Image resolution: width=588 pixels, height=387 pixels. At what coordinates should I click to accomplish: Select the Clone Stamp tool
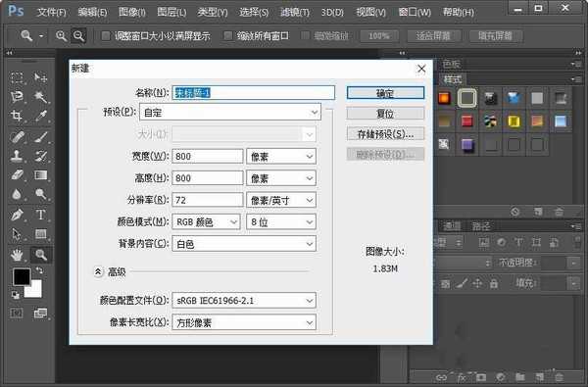(17, 156)
